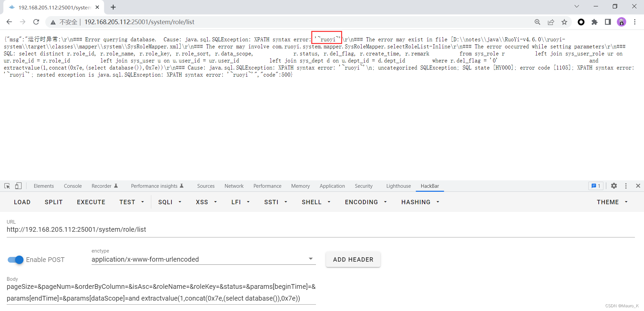Open the not-secure site info warning icon
This screenshot has width=644, height=311.
(x=53, y=22)
